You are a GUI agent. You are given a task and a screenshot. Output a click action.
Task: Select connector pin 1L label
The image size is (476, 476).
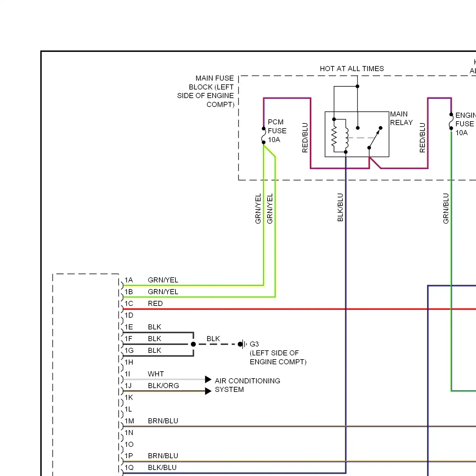pos(128,409)
